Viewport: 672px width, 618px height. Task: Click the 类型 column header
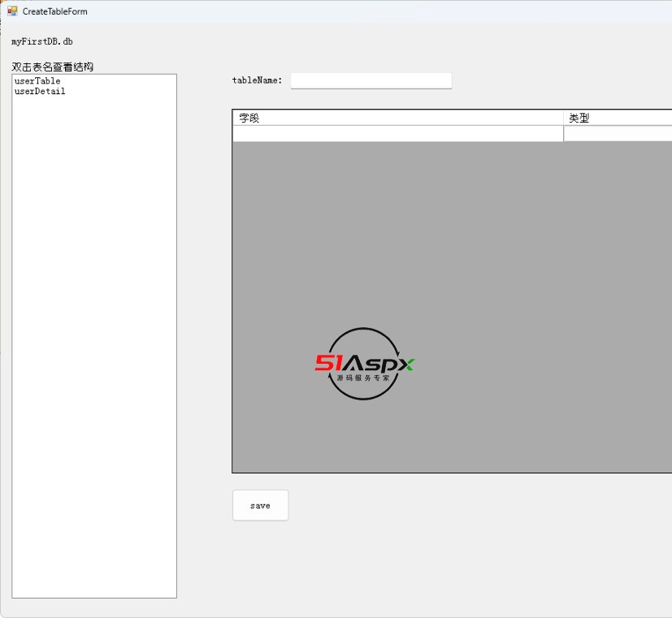point(618,118)
